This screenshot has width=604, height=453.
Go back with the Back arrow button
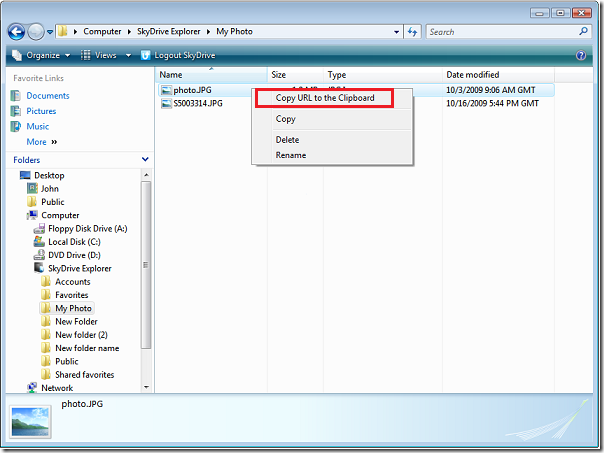tap(16, 32)
